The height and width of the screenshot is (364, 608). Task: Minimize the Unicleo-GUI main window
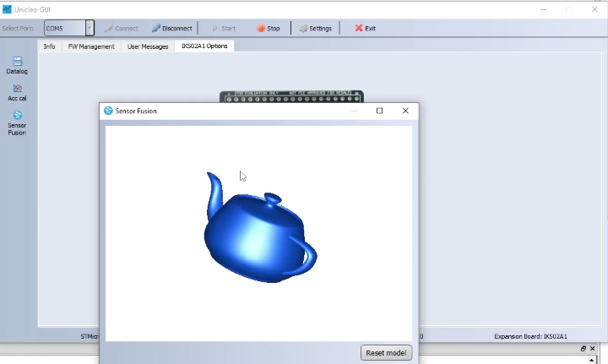click(x=543, y=9)
